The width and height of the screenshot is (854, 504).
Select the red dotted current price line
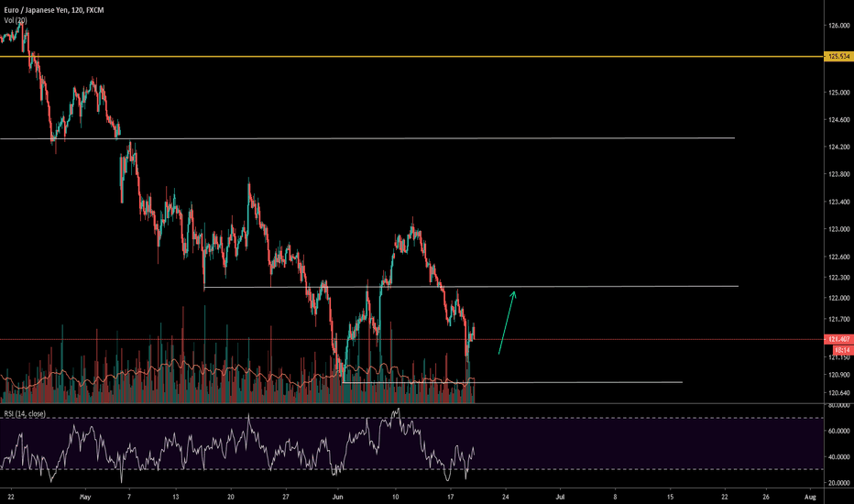click(411, 339)
